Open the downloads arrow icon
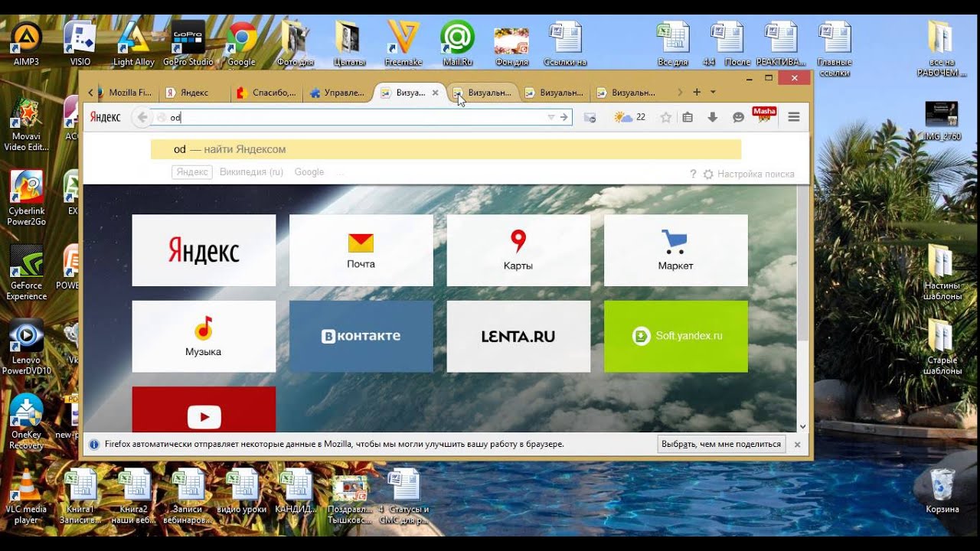 712,117
